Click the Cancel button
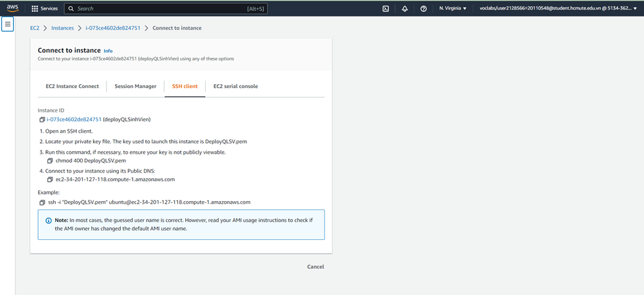644x295 pixels. click(x=315, y=267)
